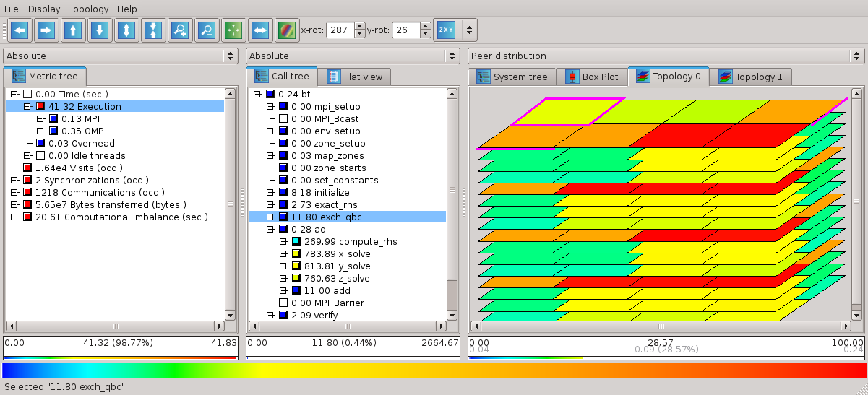Viewport: 868px width, 395px height.
Task: Open the call pane Absolute dropdown
Action: [x=353, y=56]
